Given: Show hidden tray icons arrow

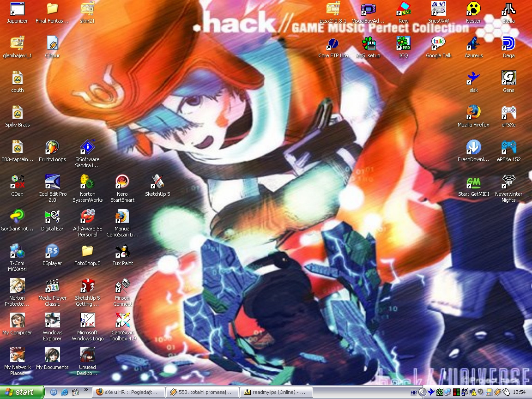Looking at the screenshot, I should (x=422, y=392).
